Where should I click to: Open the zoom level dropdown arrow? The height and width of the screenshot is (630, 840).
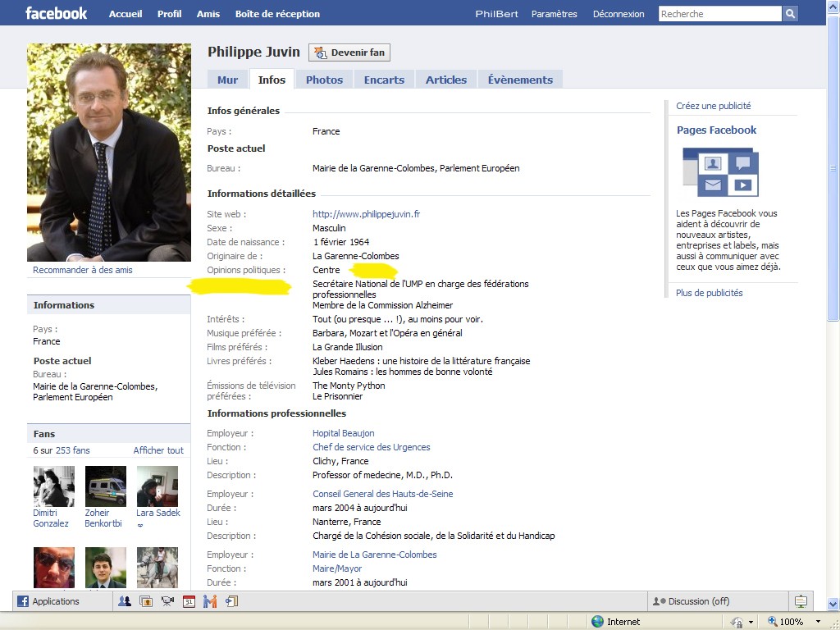tap(818, 622)
